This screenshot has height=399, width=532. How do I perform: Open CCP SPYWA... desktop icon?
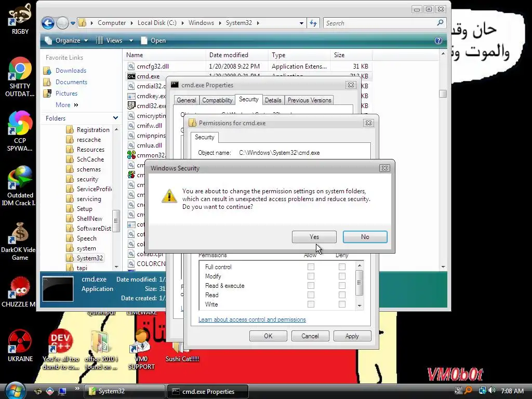point(20,131)
